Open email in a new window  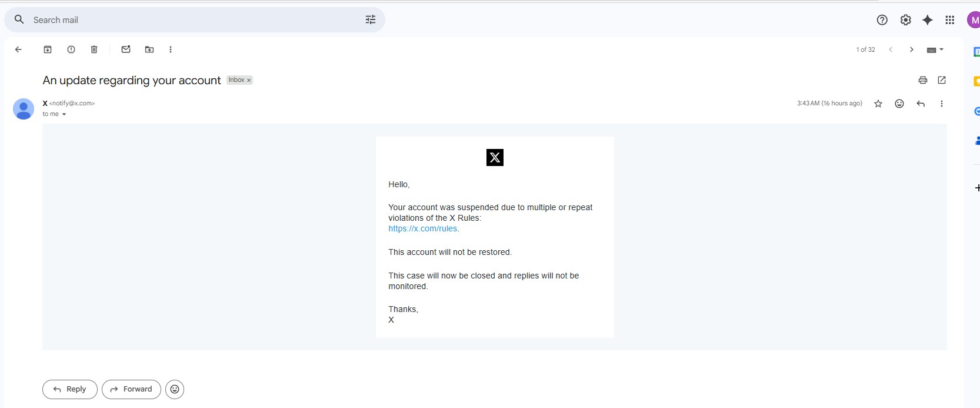click(x=942, y=80)
